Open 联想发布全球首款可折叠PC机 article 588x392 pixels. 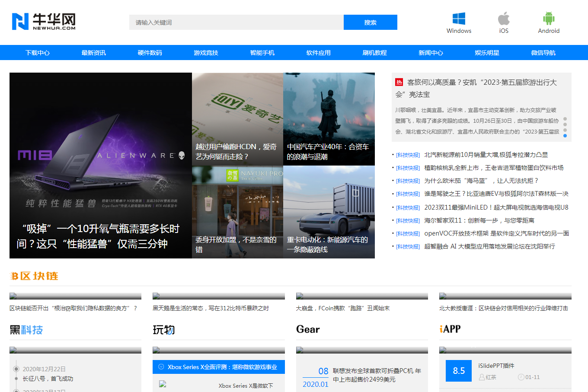pyautogui.click(x=377, y=375)
